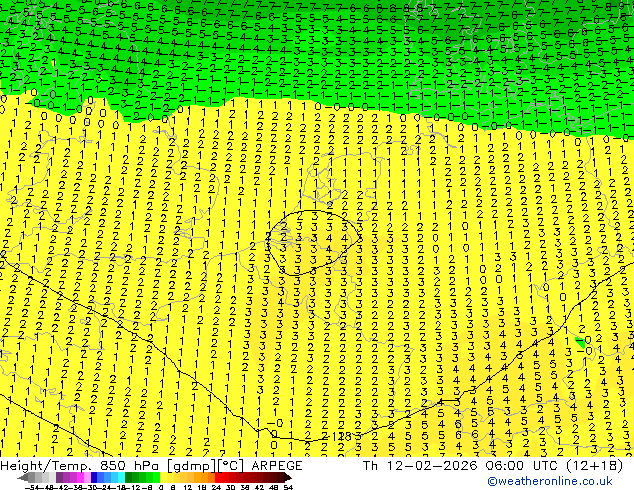Click the 06:00 UTC time label
Viewport: 634px width, 490px height.
tap(524, 466)
